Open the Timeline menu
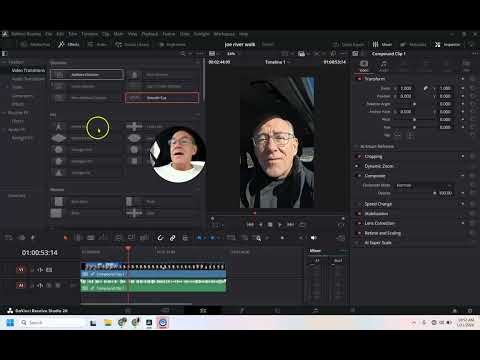The height and width of the screenshot is (360, 480). click(90, 34)
